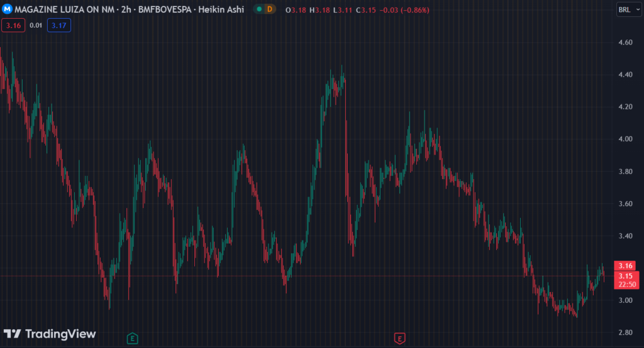Click the red 3.16 sell price button
The width and height of the screenshot is (644, 348).
(x=13, y=26)
